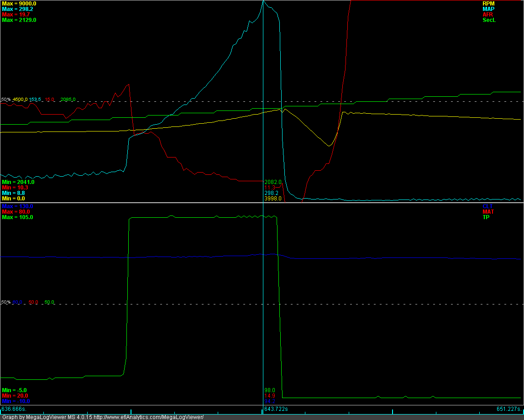
Task: Click the yellow RPM legend label
Action: click(x=488, y=3)
